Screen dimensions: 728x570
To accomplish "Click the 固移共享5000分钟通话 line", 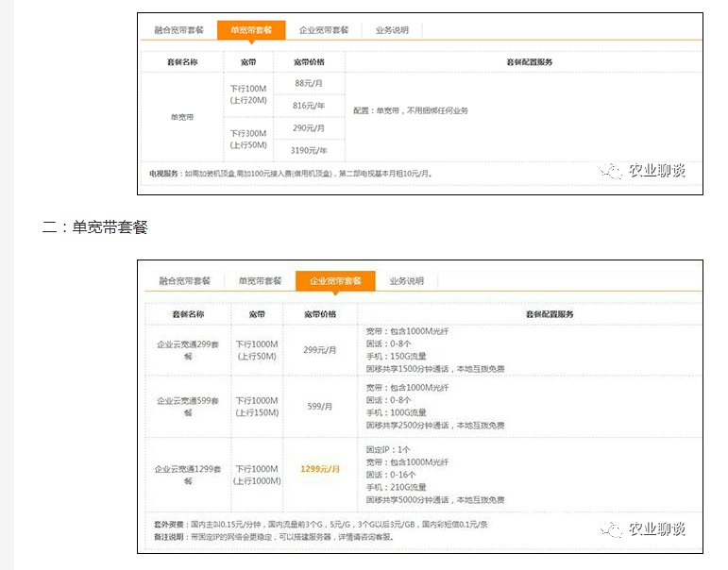I will [x=435, y=499].
